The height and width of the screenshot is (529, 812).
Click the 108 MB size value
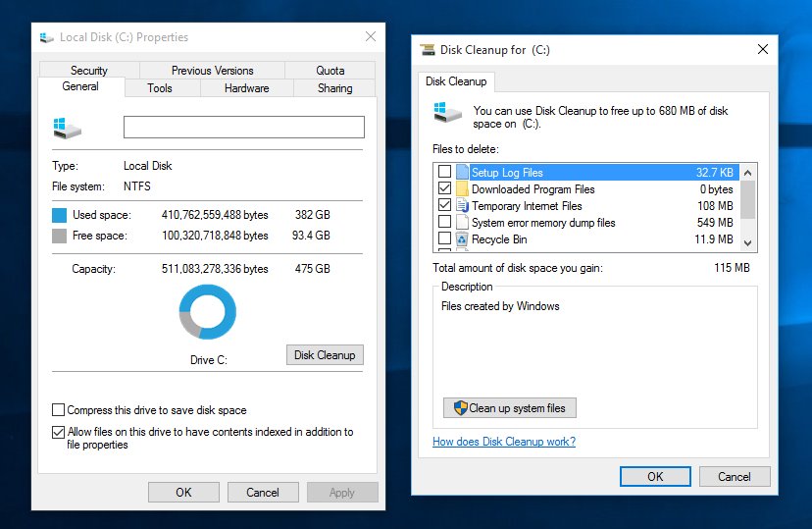point(715,206)
